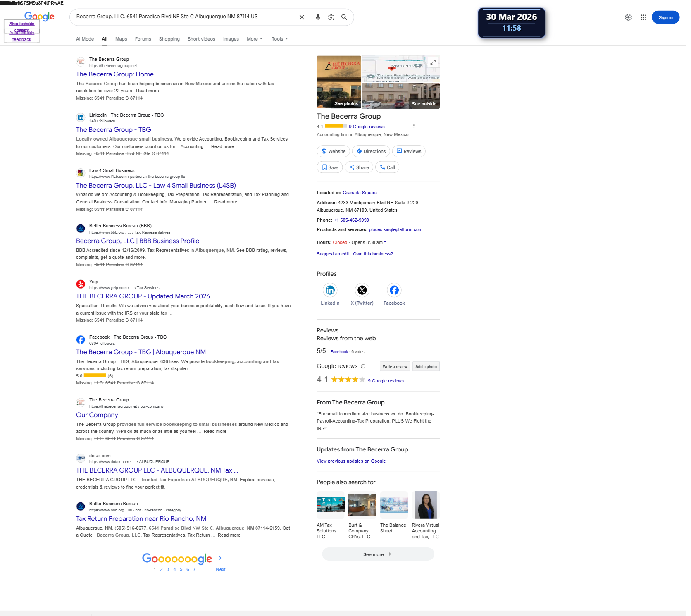Go to next results page arrow
The image size is (691, 616).
tap(220, 558)
